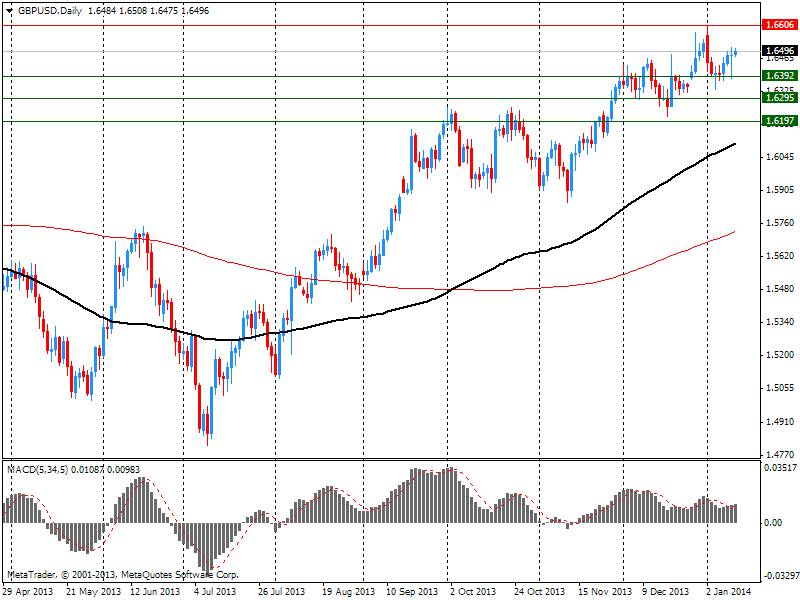Screen dimensions: 800x600
Task: Click the 29 Apr 2013 date label
Action: point(29,592)
